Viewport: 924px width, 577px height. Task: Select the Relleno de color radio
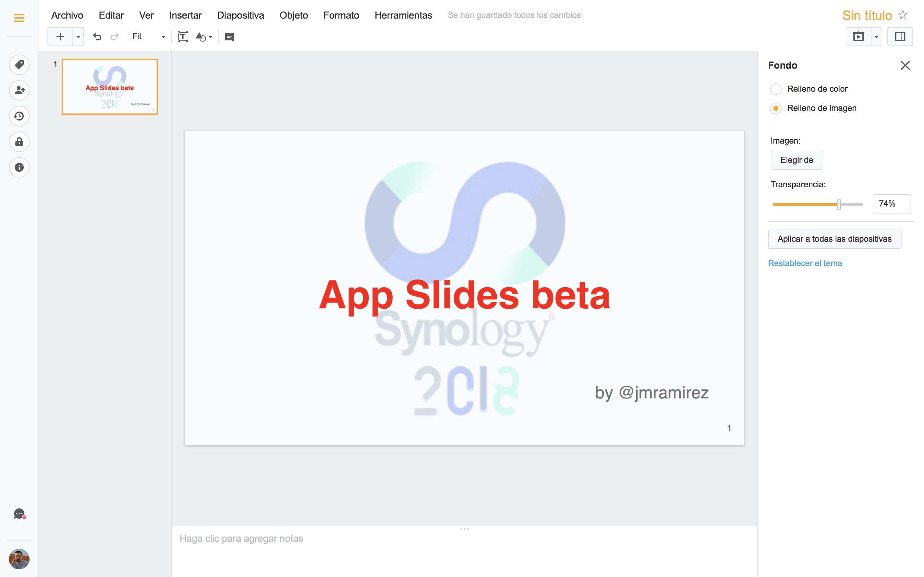point(775,89)
